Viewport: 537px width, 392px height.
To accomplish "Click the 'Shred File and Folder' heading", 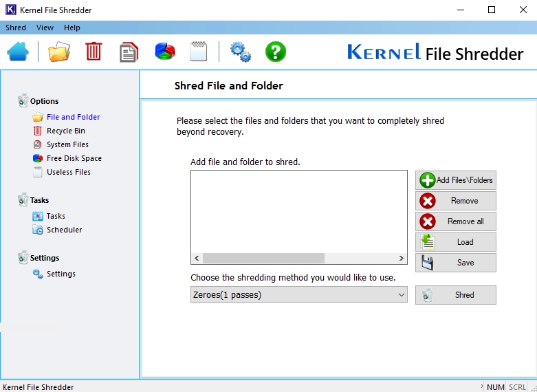I will [229, 85].
